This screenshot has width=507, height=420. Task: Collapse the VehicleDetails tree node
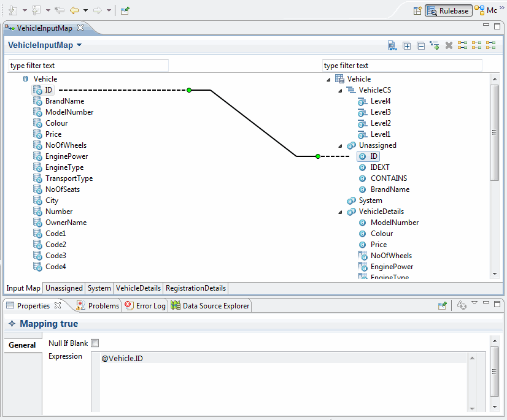pos(339,212)
